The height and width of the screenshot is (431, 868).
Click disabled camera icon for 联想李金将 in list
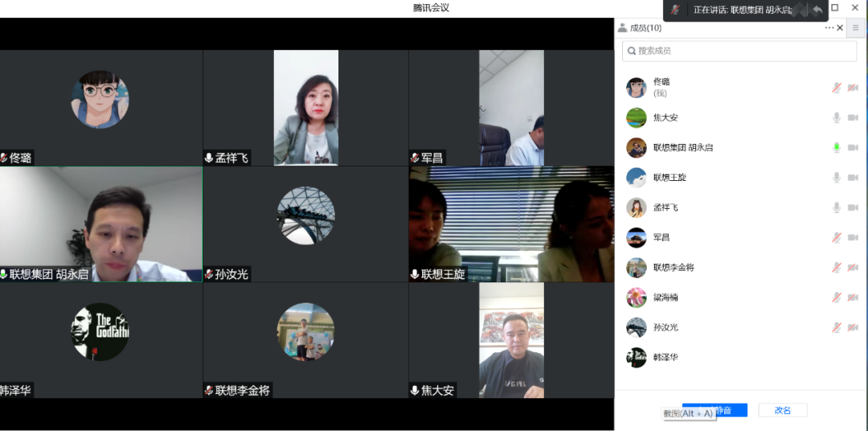853,267
